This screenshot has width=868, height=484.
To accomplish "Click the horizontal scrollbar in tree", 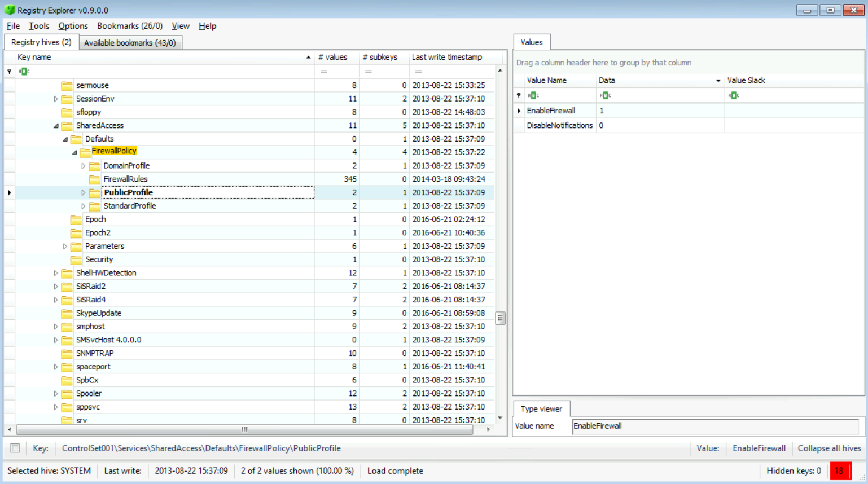I will point(244,430).
